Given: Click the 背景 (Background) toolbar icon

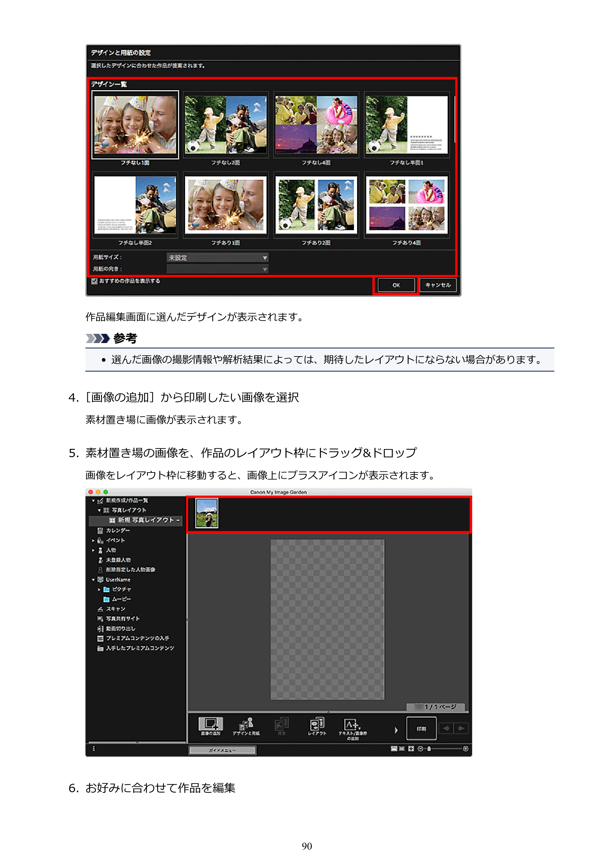Looking at the screenshot, I should pyautogui.click(x=282, y=726).
